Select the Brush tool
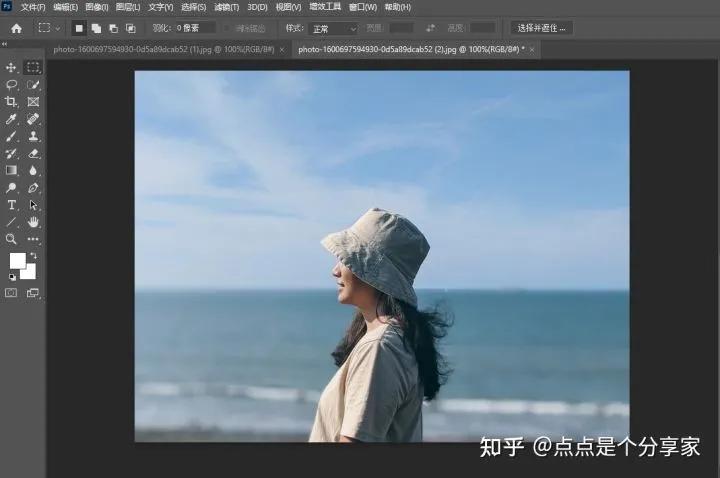The image size is (720, 478). point(11,136)
